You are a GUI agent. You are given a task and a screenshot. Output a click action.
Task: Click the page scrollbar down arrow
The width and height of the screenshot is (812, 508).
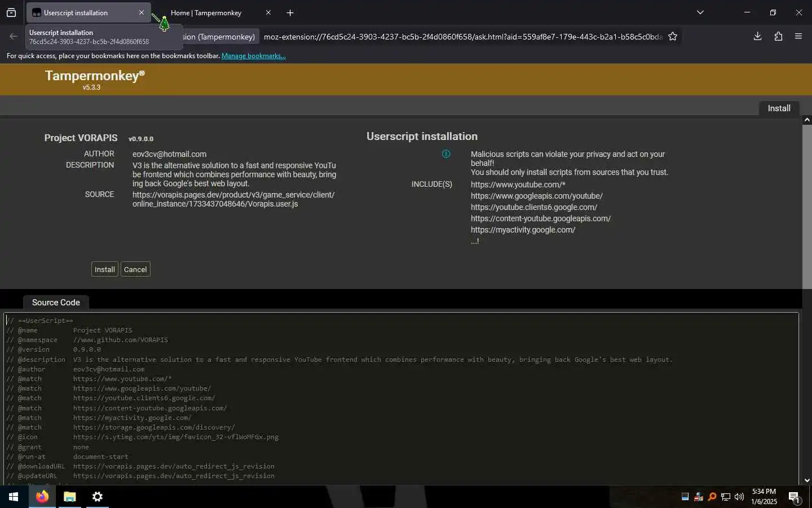pos(807,480)
